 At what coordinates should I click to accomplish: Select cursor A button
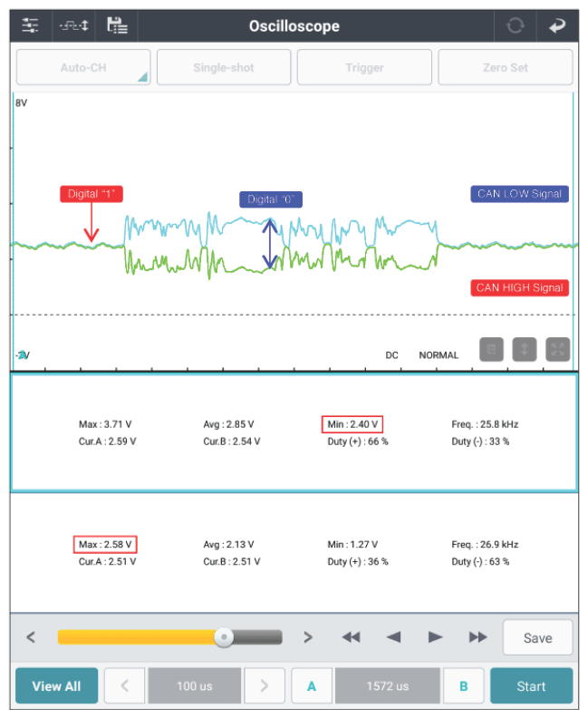(x=312, y=685)
